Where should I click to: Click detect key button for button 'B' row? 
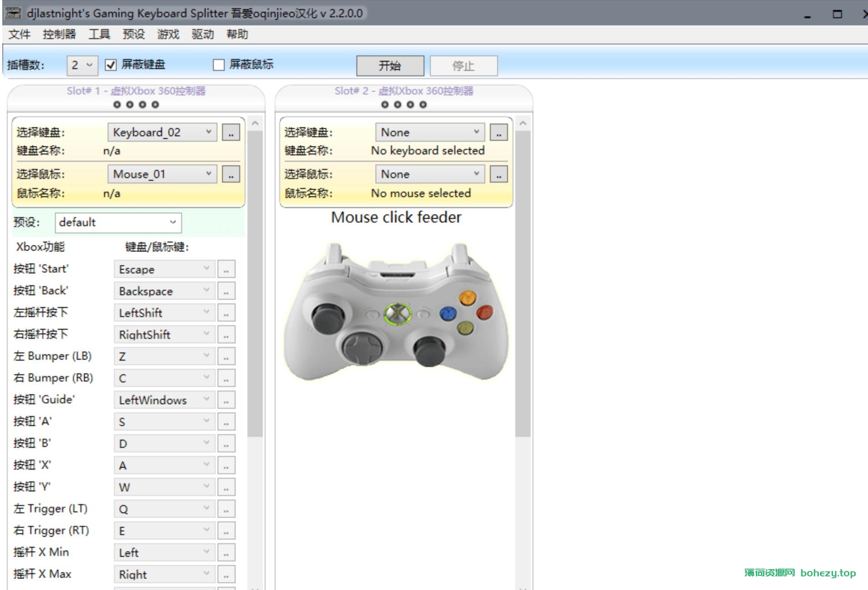click(x=226, y=443)
